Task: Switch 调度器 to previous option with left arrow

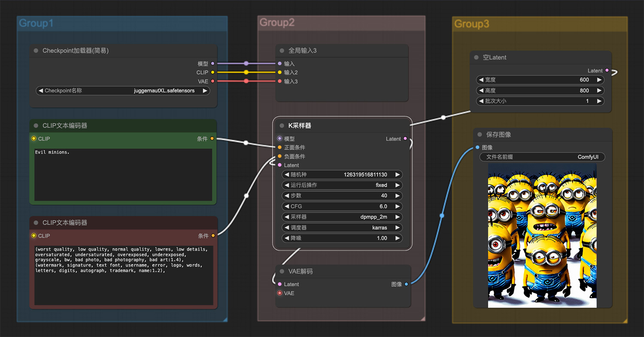Action: click(287, 228)
